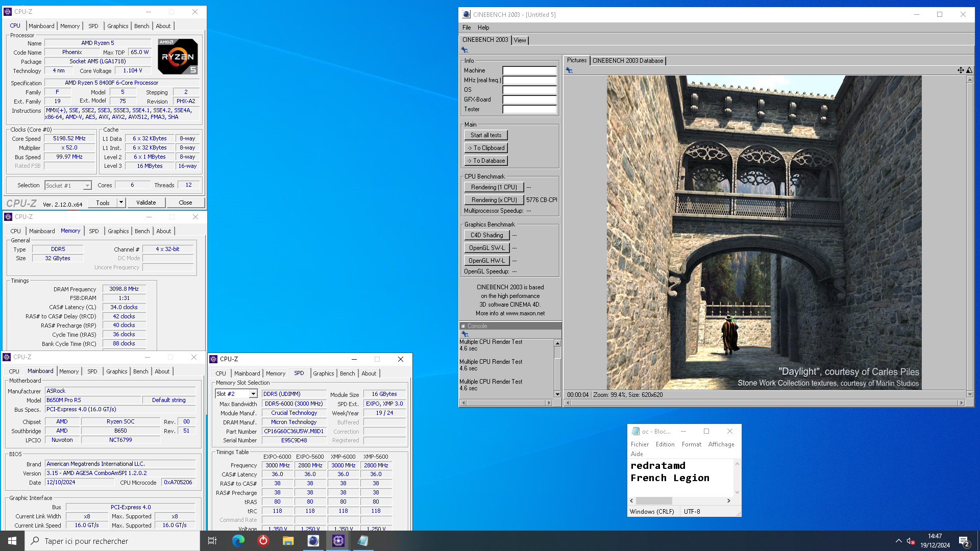Switch to the View tab in Cinebench
980x551 pixels.
[520, 40]
